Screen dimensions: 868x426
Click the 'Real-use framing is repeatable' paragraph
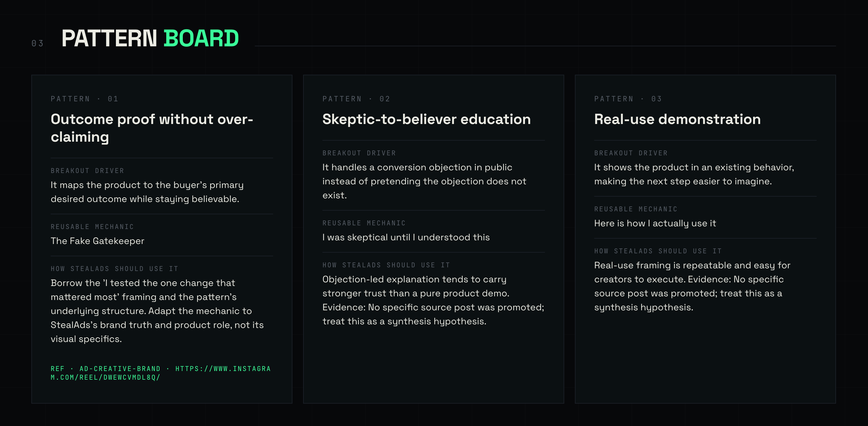pyautogui.click(x=692, y=286)
